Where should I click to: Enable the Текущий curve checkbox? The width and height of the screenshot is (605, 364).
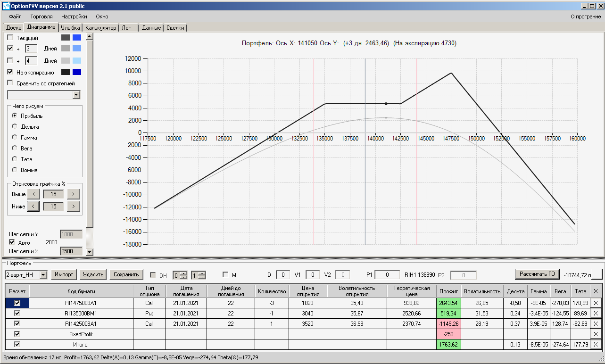coord(10,38)
